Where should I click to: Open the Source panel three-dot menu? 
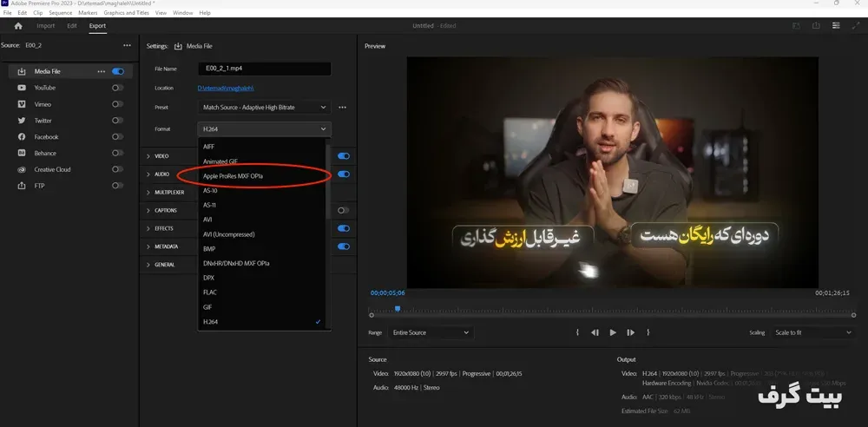(128, 45)
